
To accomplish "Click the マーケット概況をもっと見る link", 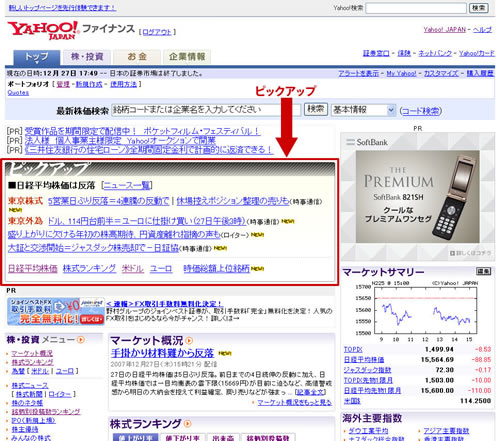I will 295,402.
